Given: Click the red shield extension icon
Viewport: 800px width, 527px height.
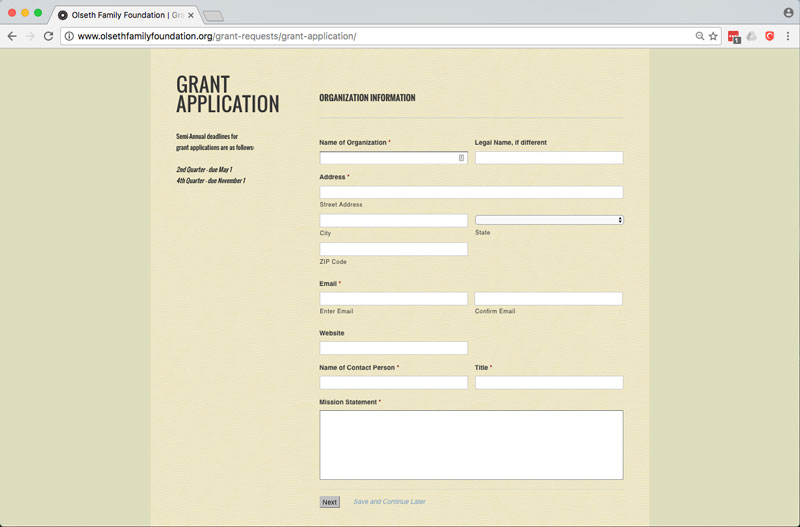Looking at the screenshot, I should coord(769,36).
